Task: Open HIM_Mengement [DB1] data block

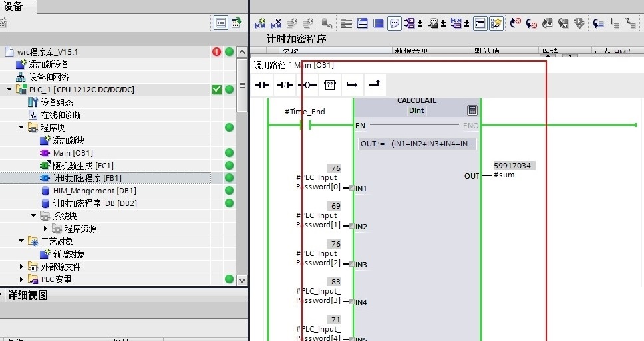Action: pos(94,191)
